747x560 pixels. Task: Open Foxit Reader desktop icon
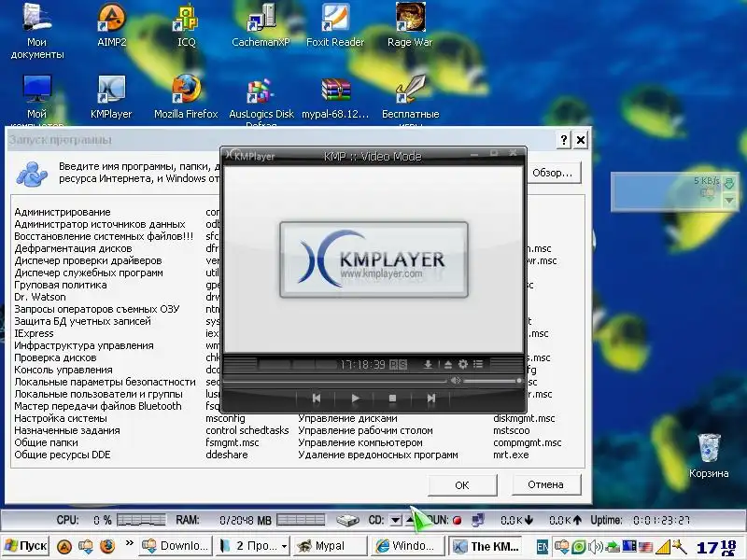[335, 25]
